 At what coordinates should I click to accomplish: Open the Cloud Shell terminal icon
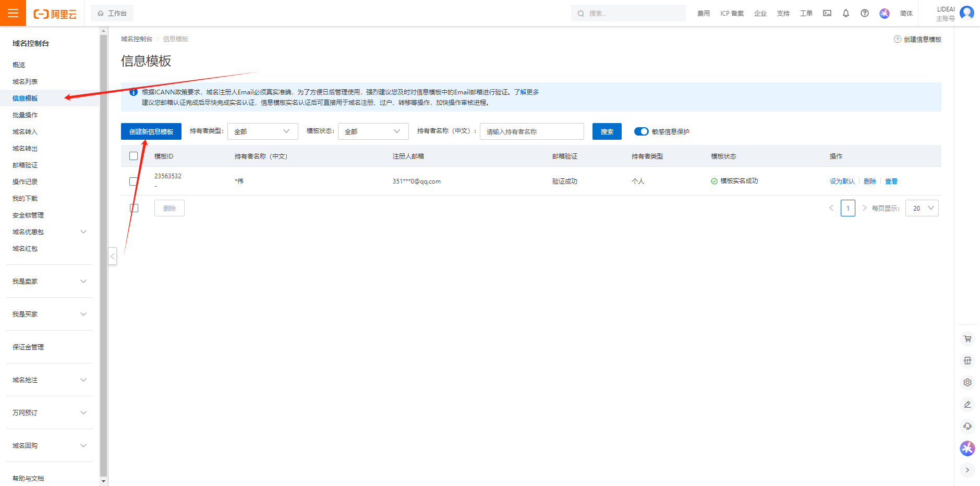coord(827,14)
